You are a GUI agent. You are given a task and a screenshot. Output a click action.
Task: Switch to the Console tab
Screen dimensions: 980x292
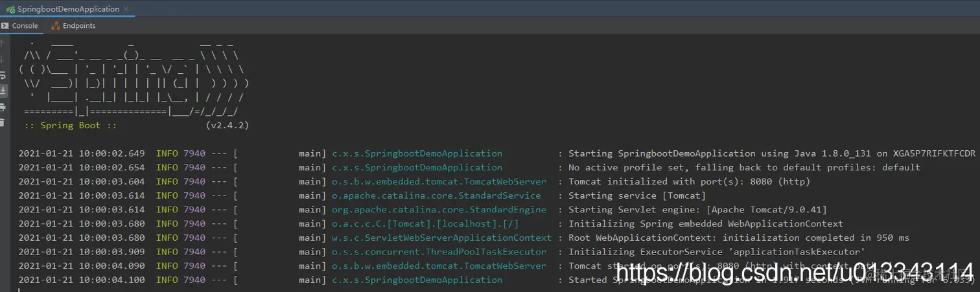20,26
